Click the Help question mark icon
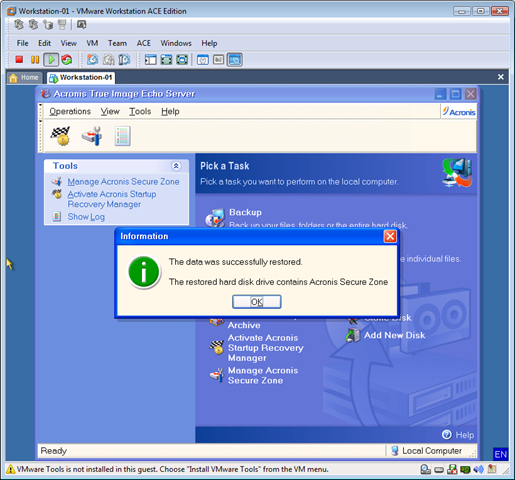This screenshot has height=480, width=515. point(447,435)
